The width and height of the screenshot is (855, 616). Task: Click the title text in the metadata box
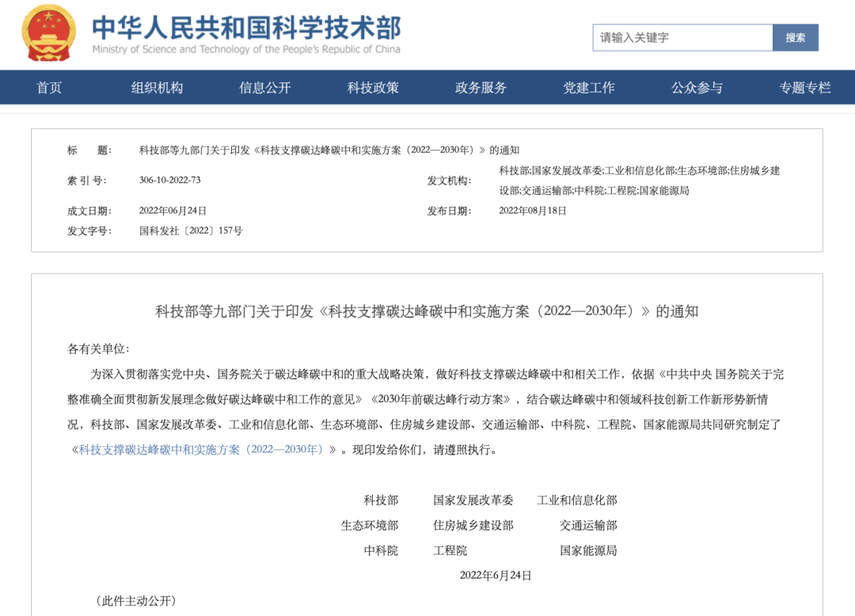pos(329,150)
